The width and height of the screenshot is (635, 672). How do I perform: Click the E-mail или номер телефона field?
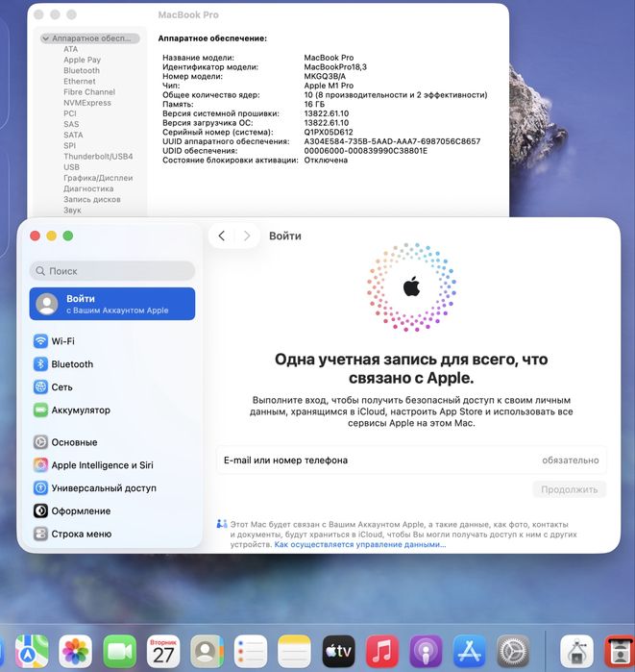[411, 460]
